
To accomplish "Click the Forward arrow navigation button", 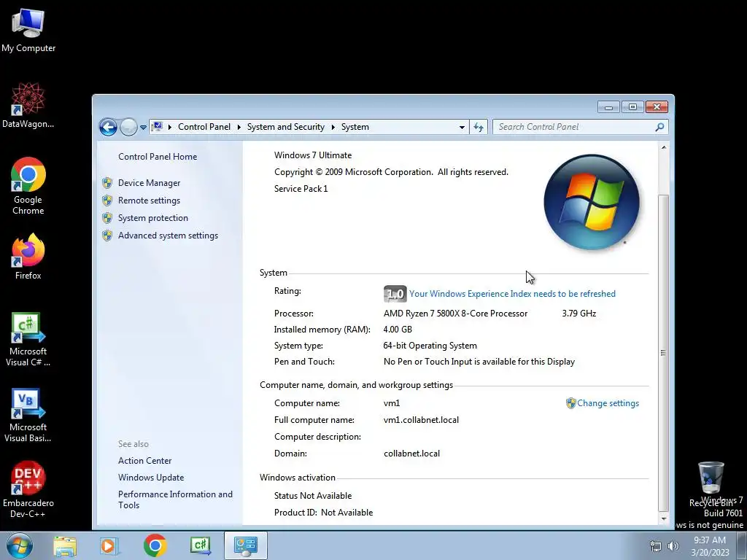I will 128,127.
